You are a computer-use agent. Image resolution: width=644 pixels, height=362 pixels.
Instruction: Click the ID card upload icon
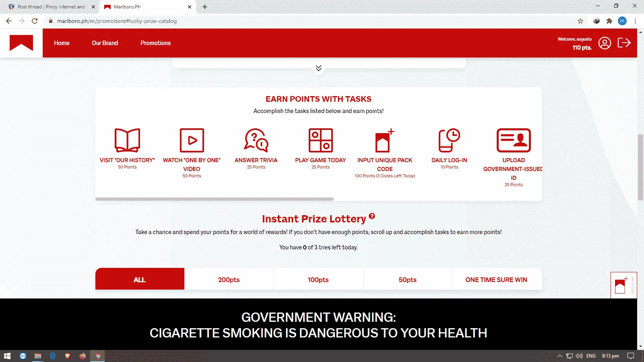tap(514, 140)
